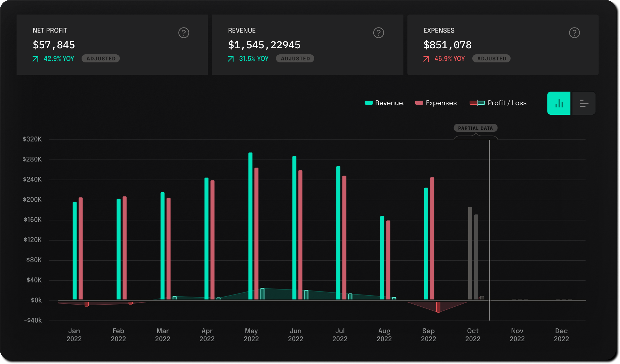Image resolution: width=620 pixels, height=364 pixels.
Task: Click the Jun 2022 profit marker
Action: point(306,295)
